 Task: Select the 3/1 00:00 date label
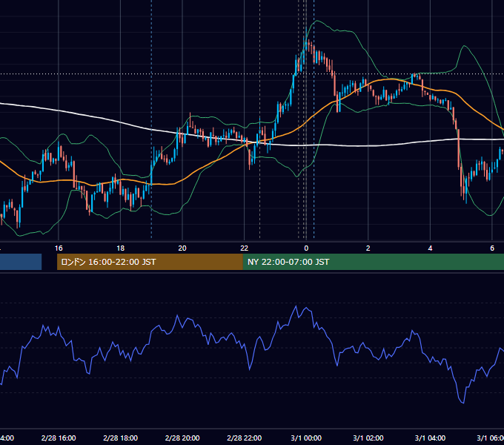[x=306, y=438]
